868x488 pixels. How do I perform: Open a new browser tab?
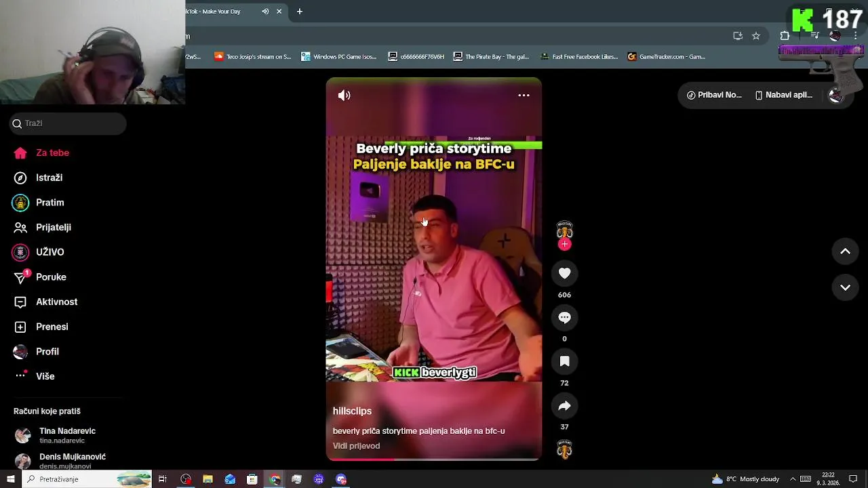click(299, 12)
